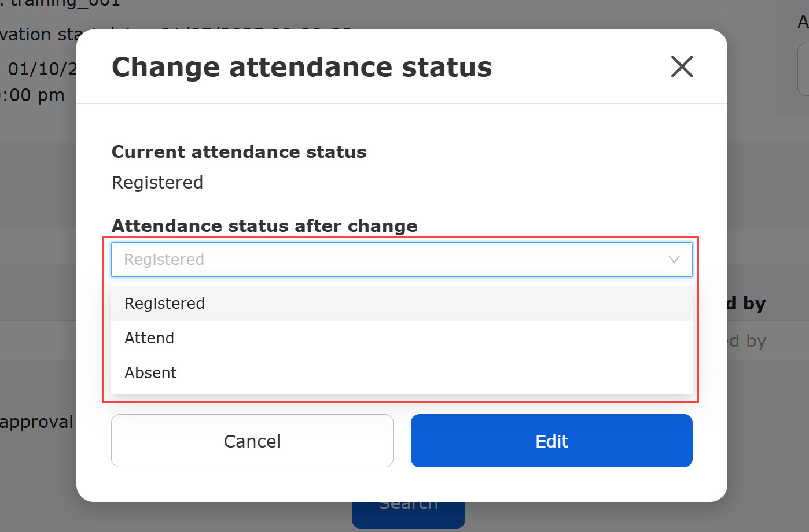Select Registered option in dropdown list

[x=402, y=304]
